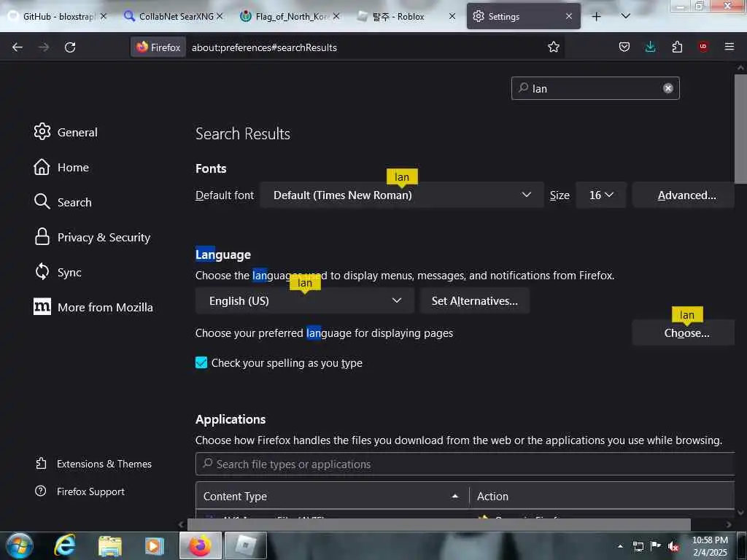Expand the font Size 16 dropdown
The height and width of the screenshot is (560, 747).
click(x=601, y=195)
